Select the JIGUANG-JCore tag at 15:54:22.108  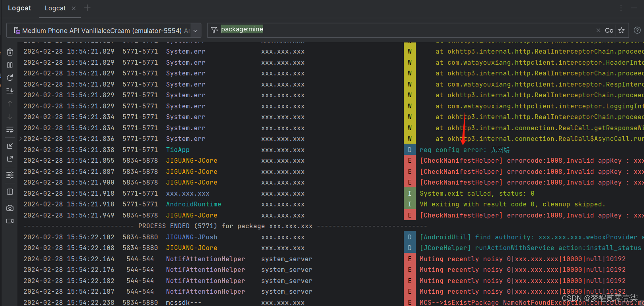[x=191, y=248]
